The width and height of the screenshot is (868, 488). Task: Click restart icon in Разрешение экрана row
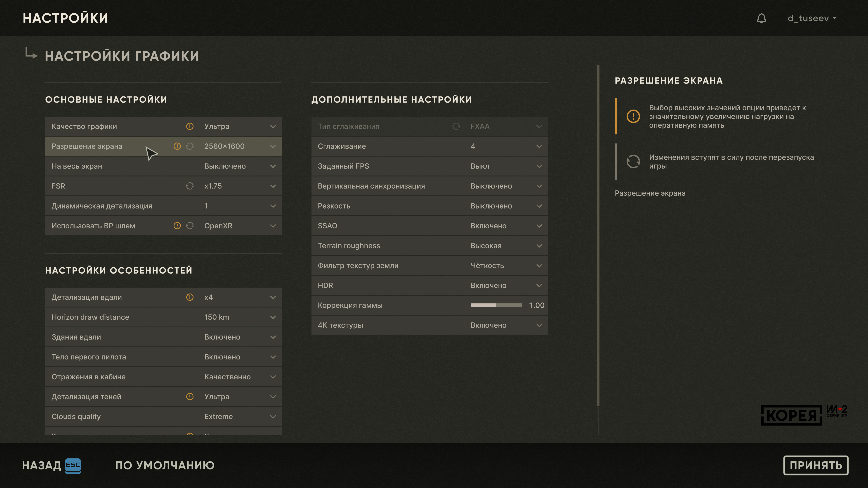click(190, 146)
